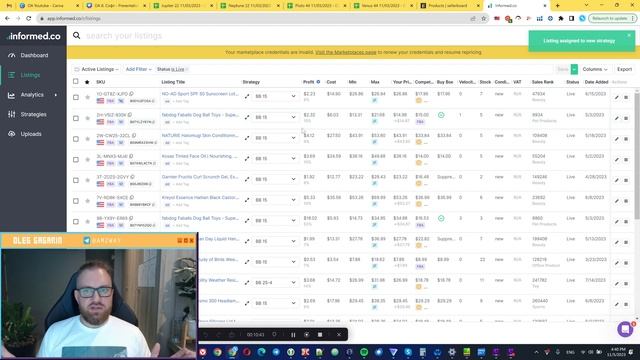Remove the Status is Live filter chip

187,69
